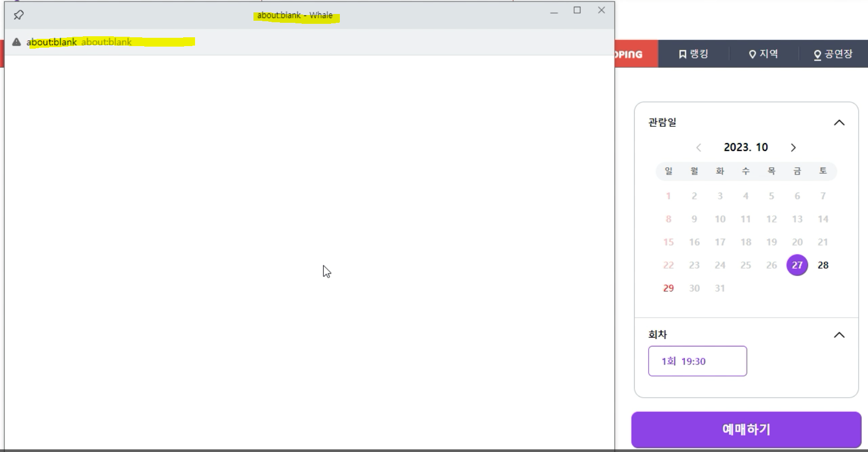Click the 수 weekday header

click(x=745, y=171)
